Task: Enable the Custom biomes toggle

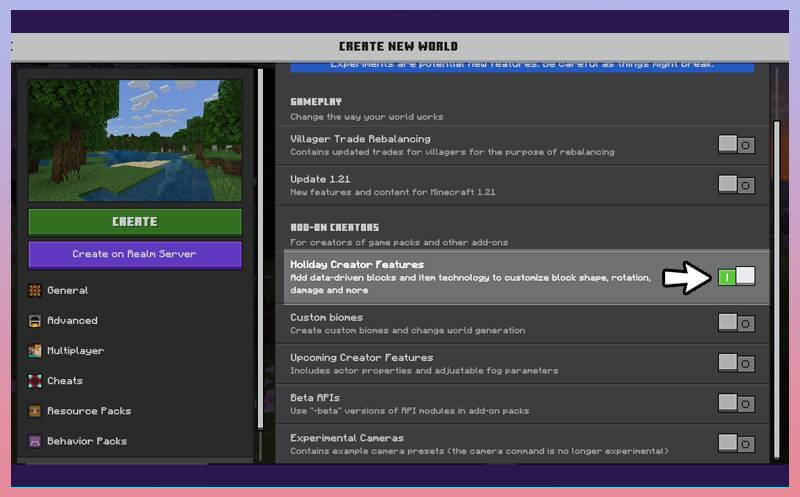Action: [736, 323]
